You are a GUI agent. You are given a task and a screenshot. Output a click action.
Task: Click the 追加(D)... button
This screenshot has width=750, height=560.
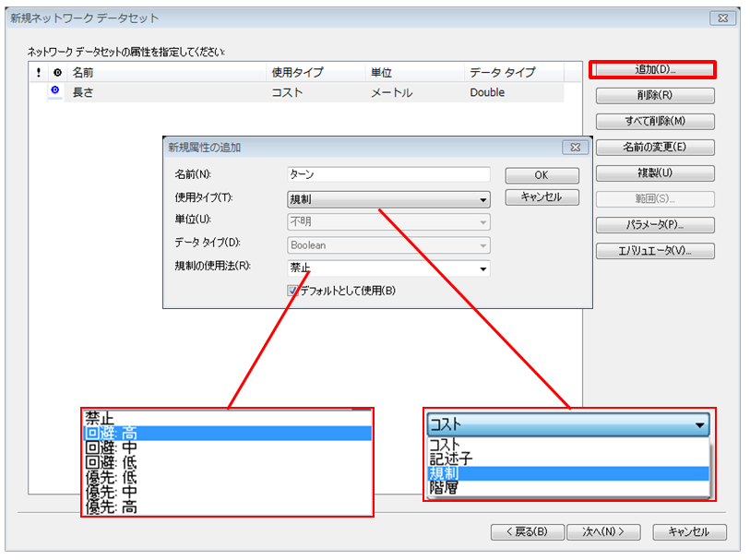(x=654, y=69)
